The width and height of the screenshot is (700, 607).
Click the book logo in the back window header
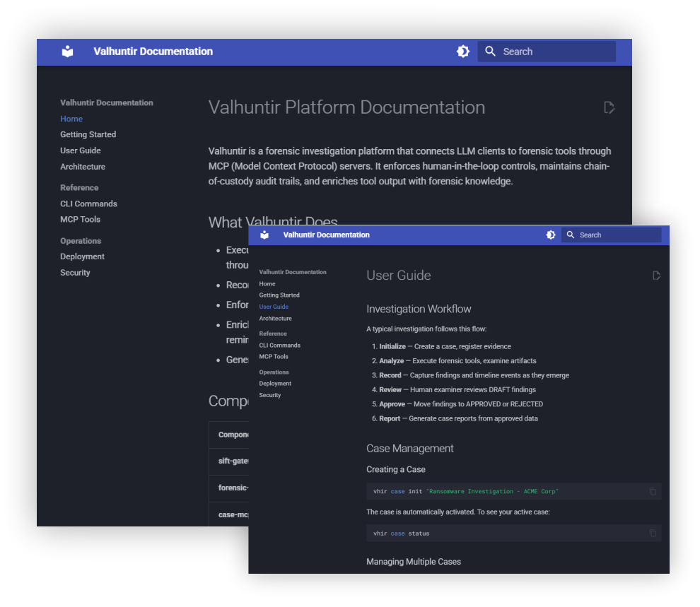point(67,52)
